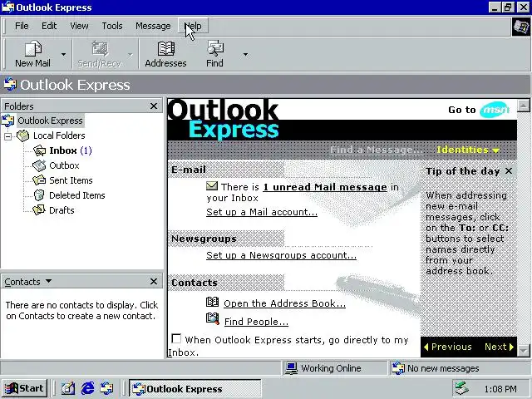Click the unread mail envelope icon

[x=212, y=186]
